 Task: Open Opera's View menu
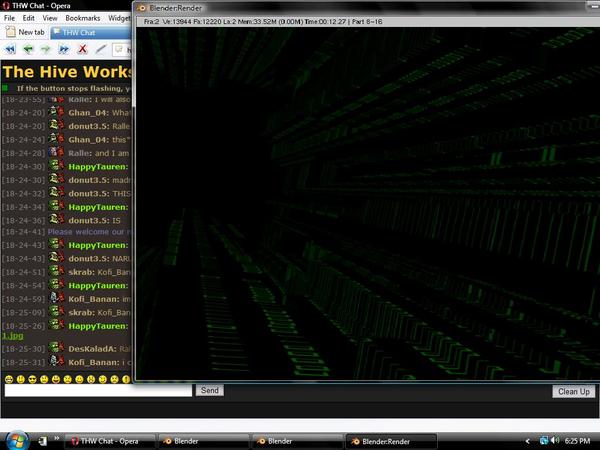click(x=50, y=18)
